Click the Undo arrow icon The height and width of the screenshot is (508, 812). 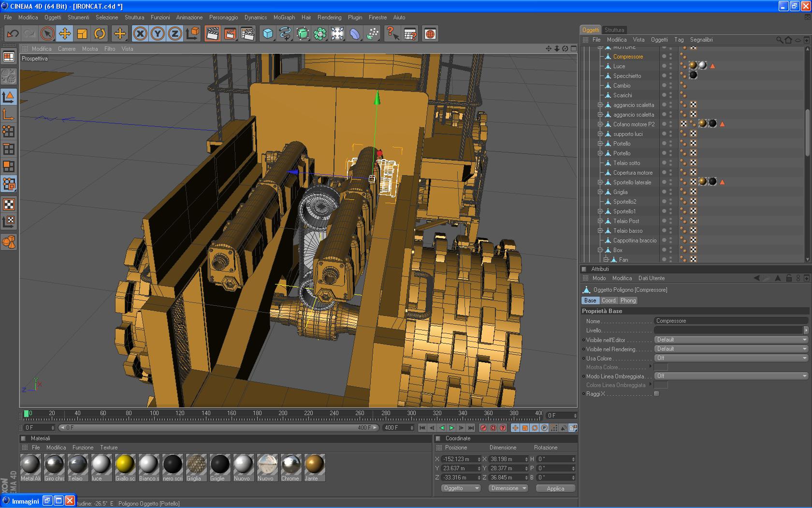[x=13, y=33]
